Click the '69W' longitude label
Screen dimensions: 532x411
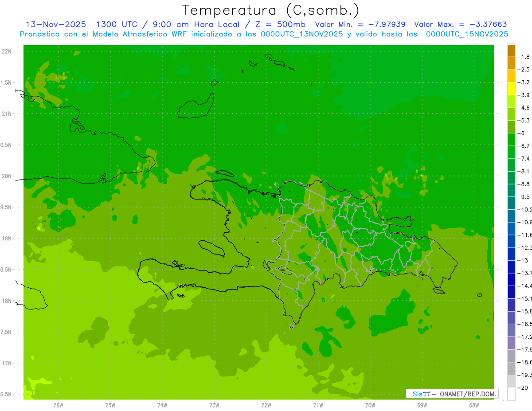[422, 405]
